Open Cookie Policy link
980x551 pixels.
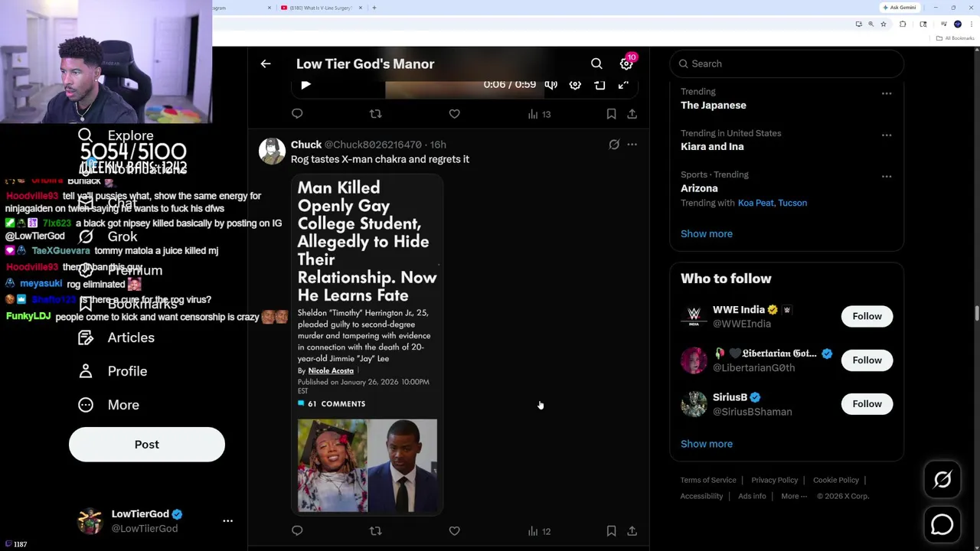point(835,481)
